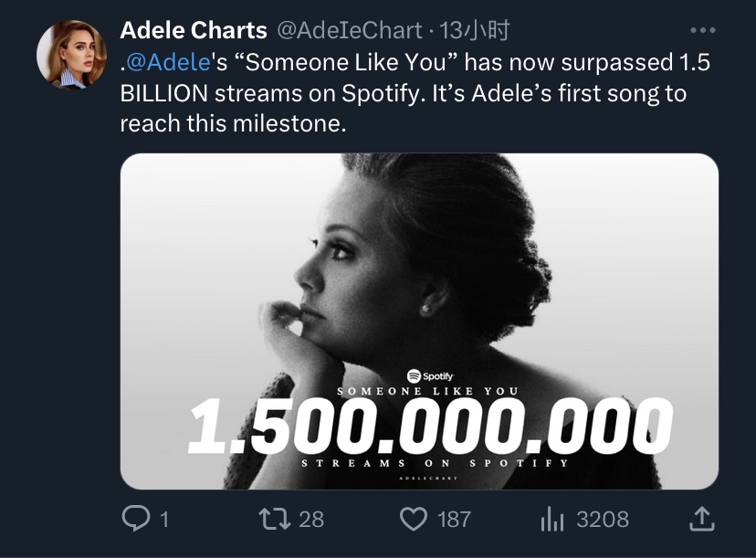Click the @Adele mention link
This screenshot has height=558, width=756.
165,62
